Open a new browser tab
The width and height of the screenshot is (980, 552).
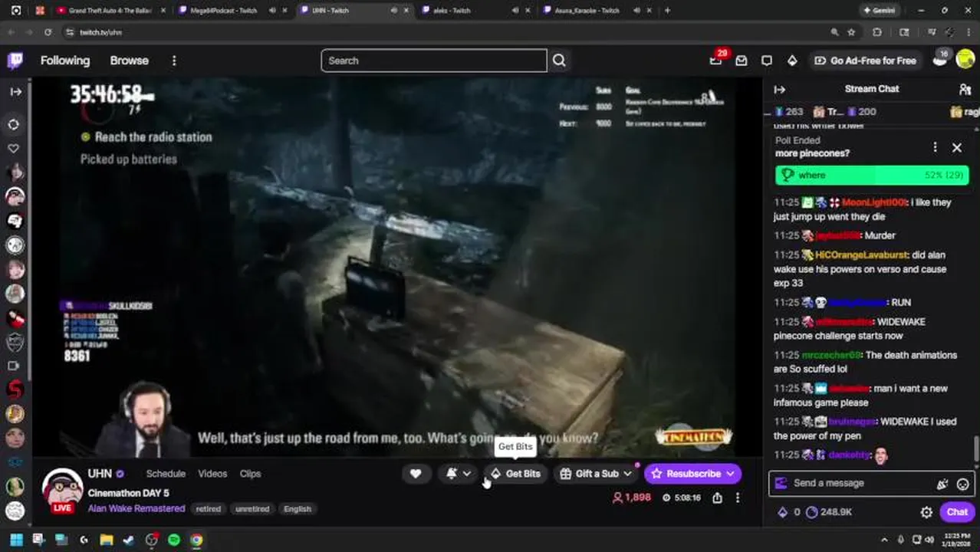[667, 11]
